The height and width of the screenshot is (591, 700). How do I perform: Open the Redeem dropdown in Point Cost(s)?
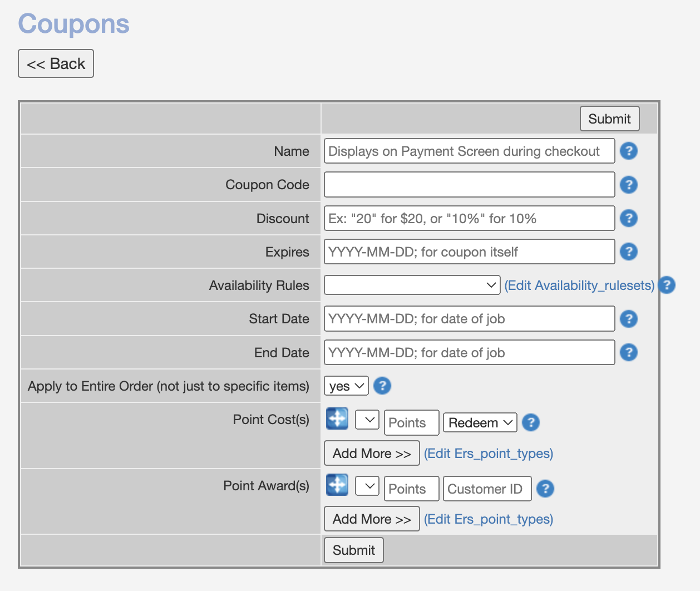coord(480,422)
